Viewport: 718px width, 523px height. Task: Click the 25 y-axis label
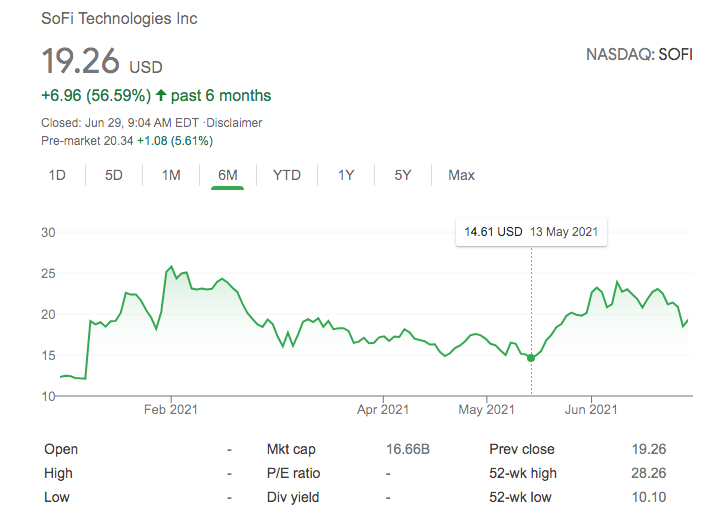tap(48, 273)
